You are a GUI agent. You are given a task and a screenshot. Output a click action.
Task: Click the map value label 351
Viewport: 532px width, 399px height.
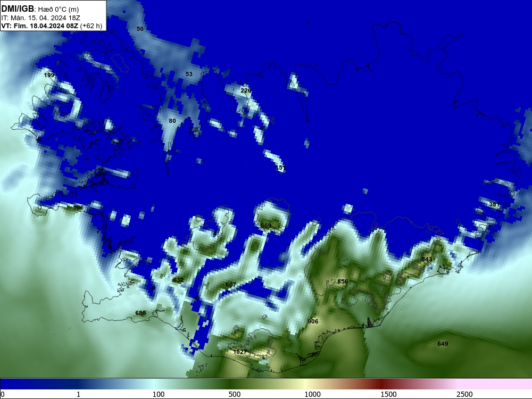tap(494, 205)
